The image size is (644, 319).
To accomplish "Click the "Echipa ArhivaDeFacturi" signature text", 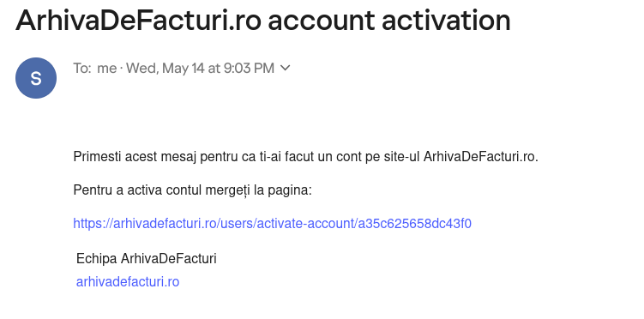I will coord(147,259).
